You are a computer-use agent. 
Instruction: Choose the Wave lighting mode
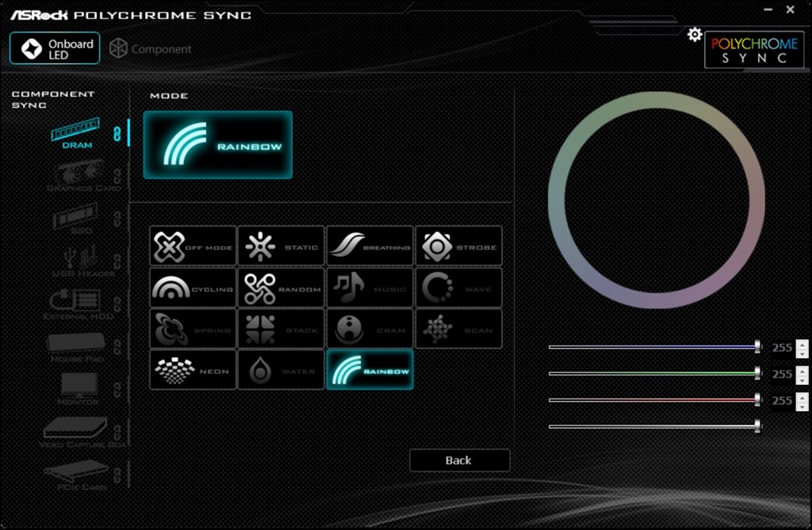click(459, 288)
